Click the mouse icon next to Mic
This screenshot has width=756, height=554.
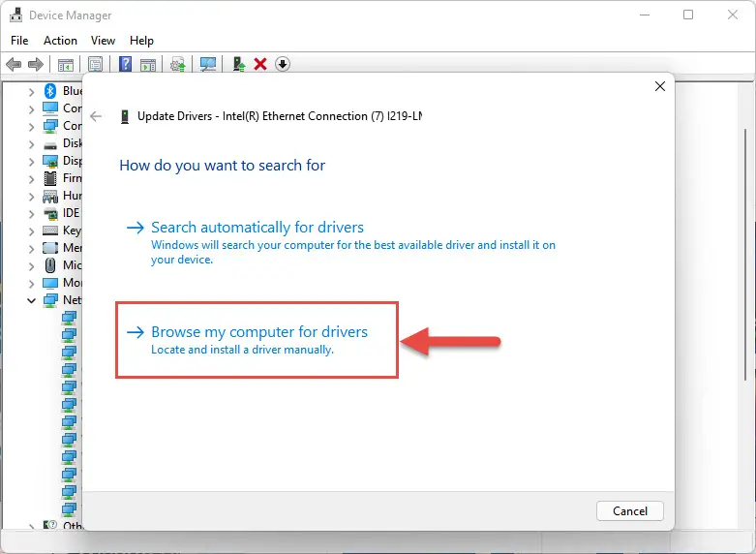50,265
